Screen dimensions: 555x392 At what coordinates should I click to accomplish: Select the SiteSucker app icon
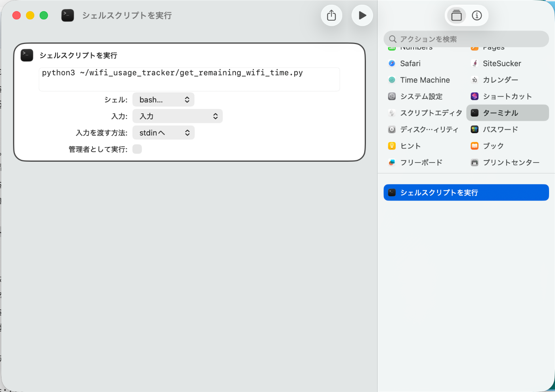[x=475, y=63]
